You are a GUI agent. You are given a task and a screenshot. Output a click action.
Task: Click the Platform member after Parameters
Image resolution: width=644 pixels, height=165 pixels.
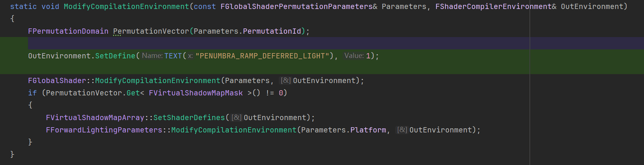click(368, 130)
